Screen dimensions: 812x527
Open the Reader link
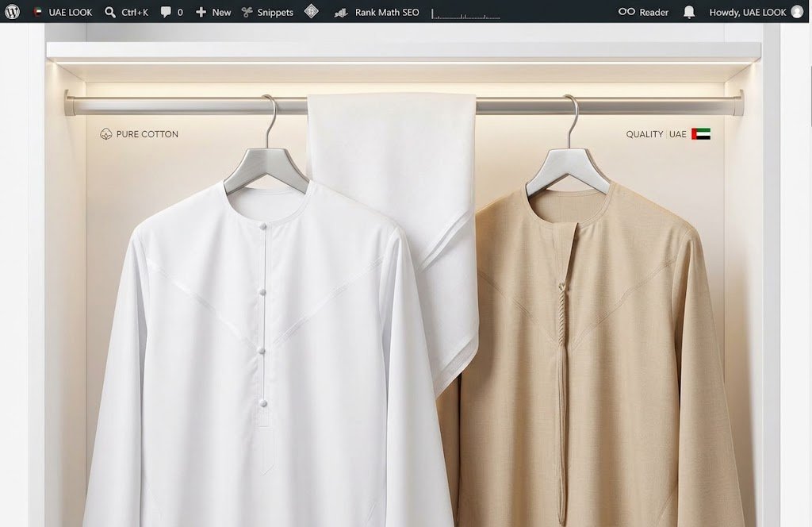point(643,12)
